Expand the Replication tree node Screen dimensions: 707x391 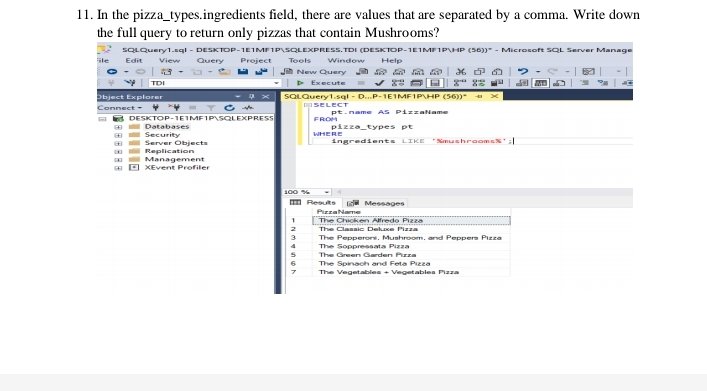pos(118,151)
